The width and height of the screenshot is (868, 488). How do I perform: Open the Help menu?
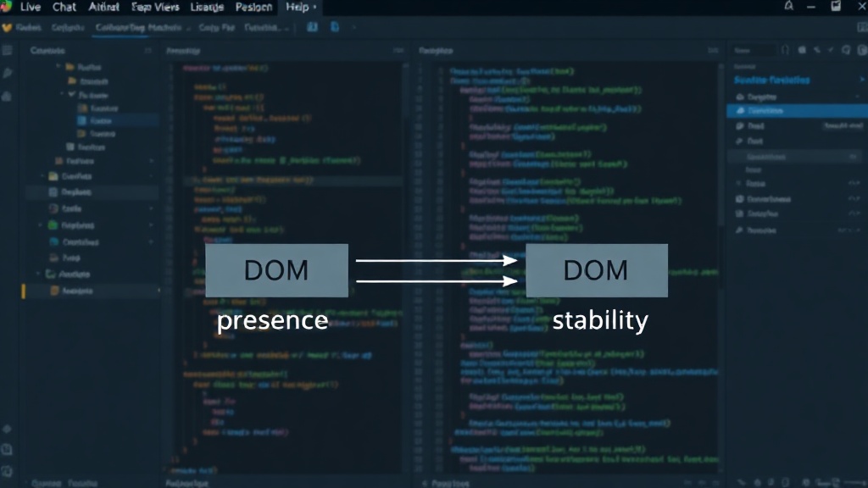[301, 7]
